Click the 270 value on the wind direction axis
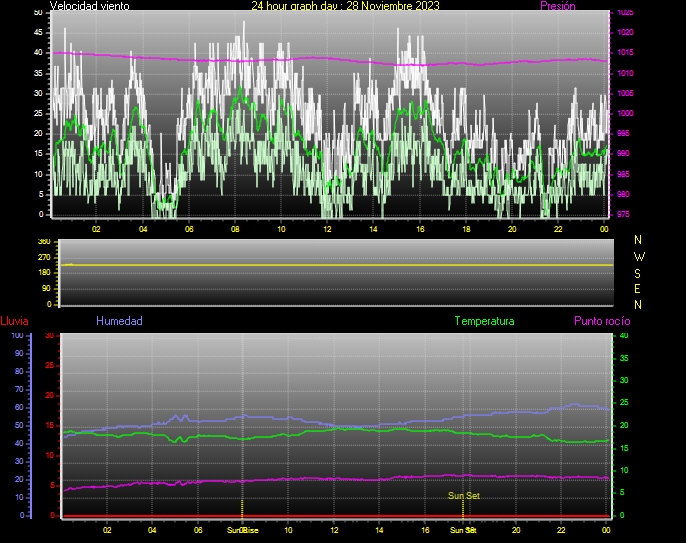This screenshot has height=543, width=686. click(44, 257)
